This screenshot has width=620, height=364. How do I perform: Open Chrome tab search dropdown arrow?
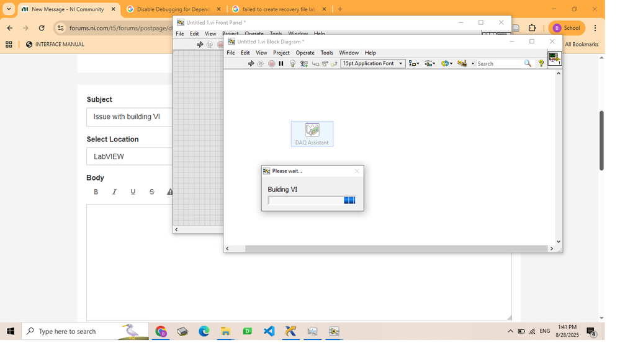point(9,9)
